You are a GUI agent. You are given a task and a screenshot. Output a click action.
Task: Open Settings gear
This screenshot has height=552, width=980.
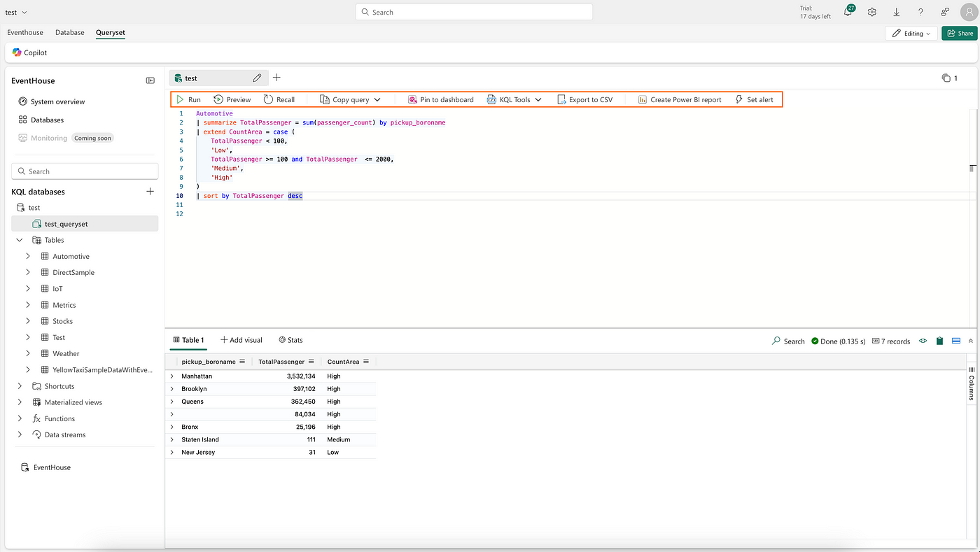click(x=872, y=12)
